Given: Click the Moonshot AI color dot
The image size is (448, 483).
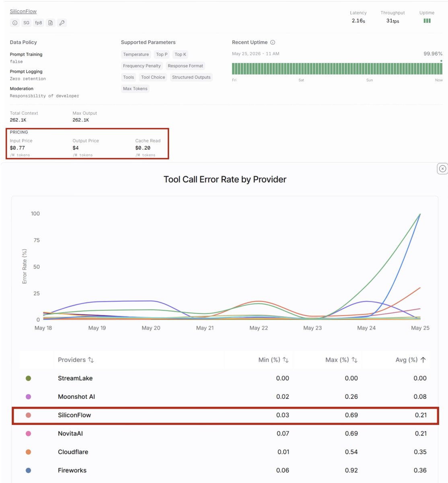Looking at the screenshot, I should [28, 397].
